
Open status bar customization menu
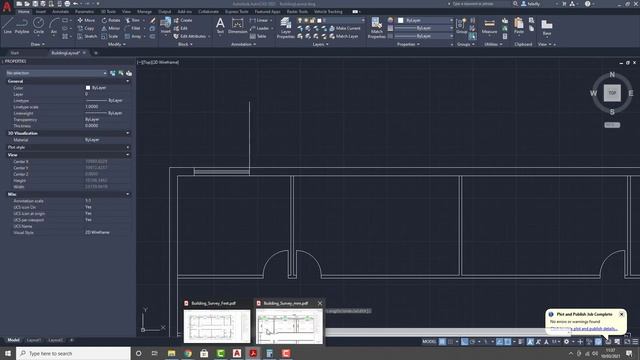coord(635,342)
